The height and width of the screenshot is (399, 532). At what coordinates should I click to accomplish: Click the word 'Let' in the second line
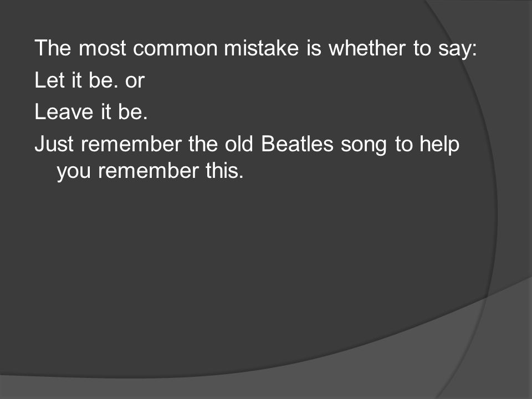(x=49, y=80)
